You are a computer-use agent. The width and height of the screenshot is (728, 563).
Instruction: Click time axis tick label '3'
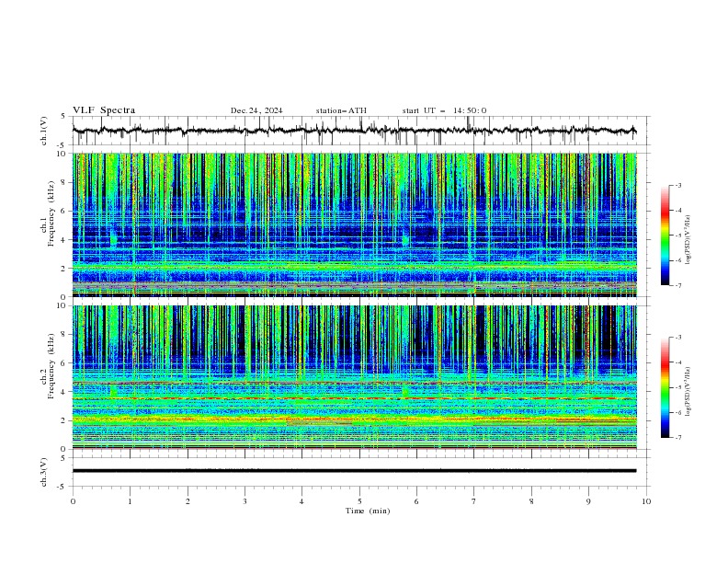pyautogui.click(x=245, y=501)
